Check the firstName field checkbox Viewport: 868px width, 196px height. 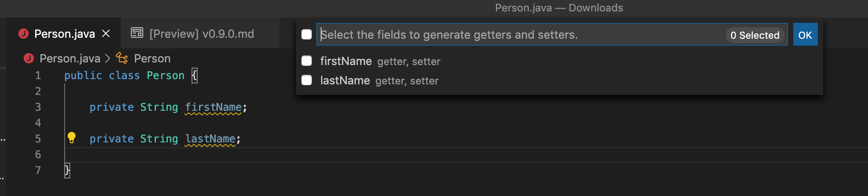pyautogui.click(x=307, y=61)
